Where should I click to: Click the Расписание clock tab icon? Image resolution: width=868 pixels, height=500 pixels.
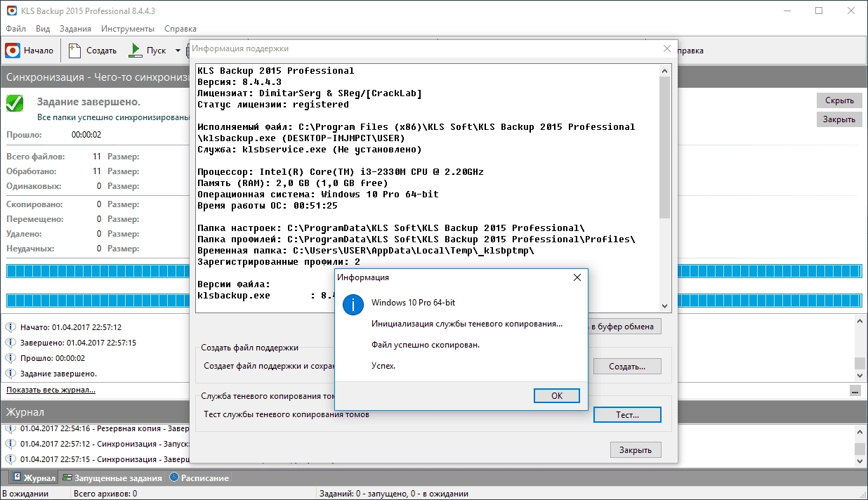tap(175, 478)
